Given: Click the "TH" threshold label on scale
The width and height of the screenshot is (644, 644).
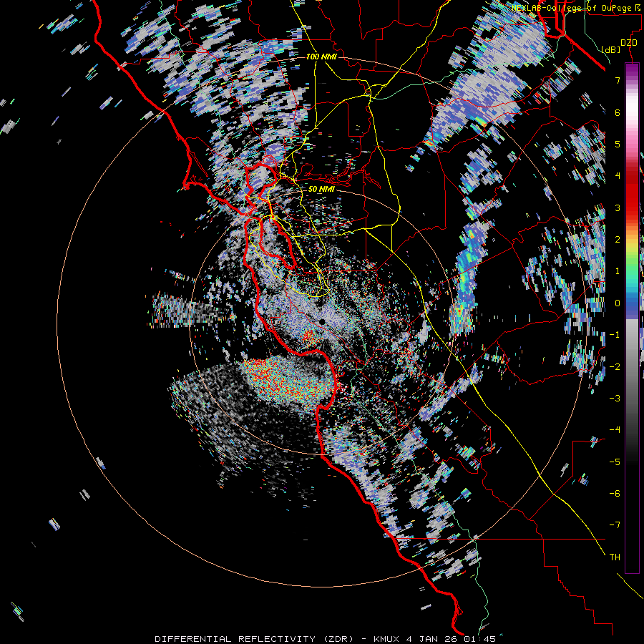Looking at the screenshot, I should point(615,557).
